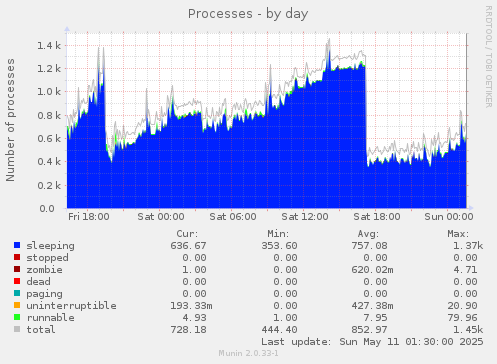Click the 'Sat 18:00' x-axis label
The image size is (497, 364).
pyautogui.click(x=377, y=217)
